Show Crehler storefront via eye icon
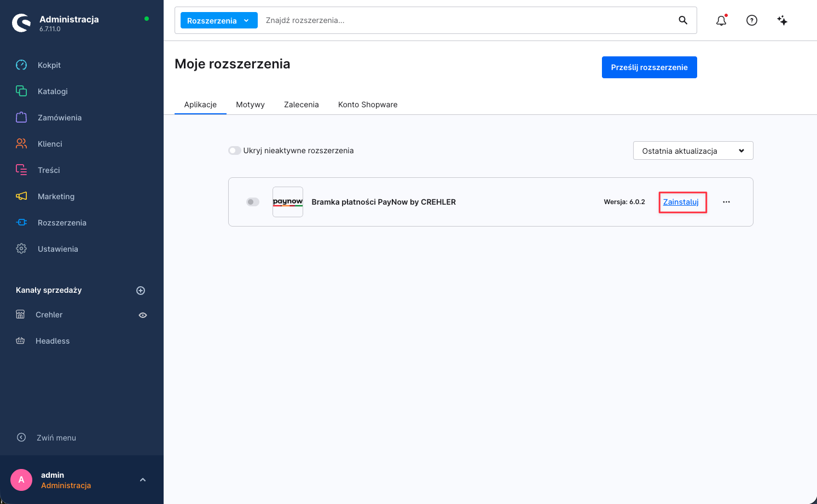 coord(143,315)
